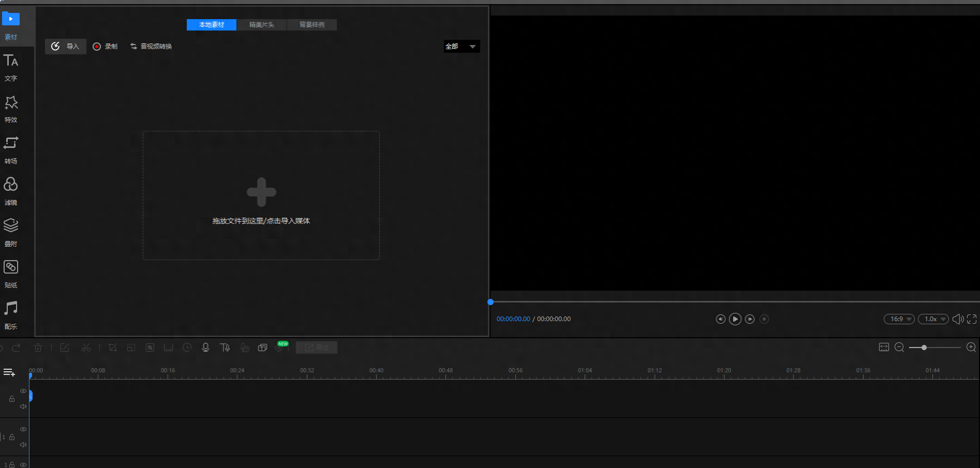
Task: Open the 叠附 (Overlays) sidebar panel
Action: coord(11,233)
